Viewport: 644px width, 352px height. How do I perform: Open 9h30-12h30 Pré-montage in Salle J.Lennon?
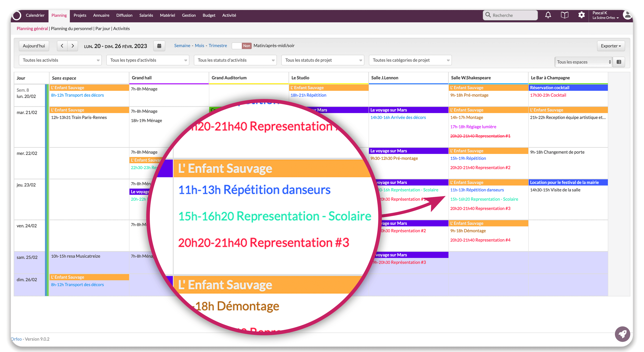(394, 158)
